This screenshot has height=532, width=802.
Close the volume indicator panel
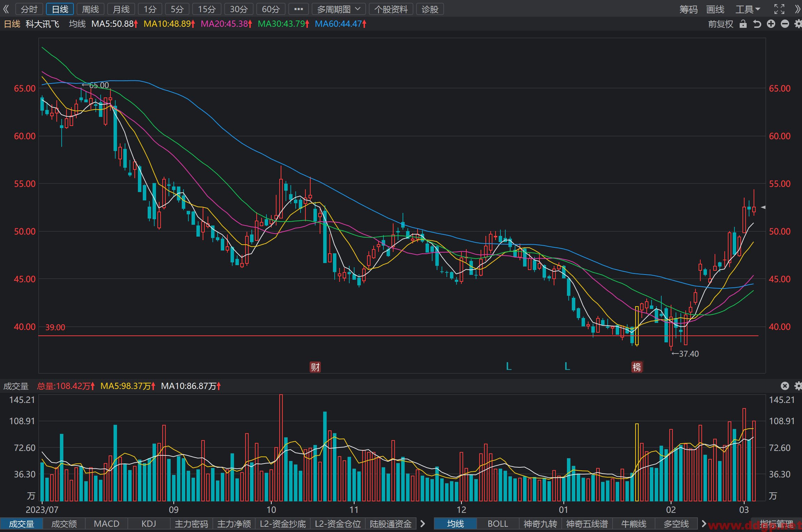pos(785,386)
